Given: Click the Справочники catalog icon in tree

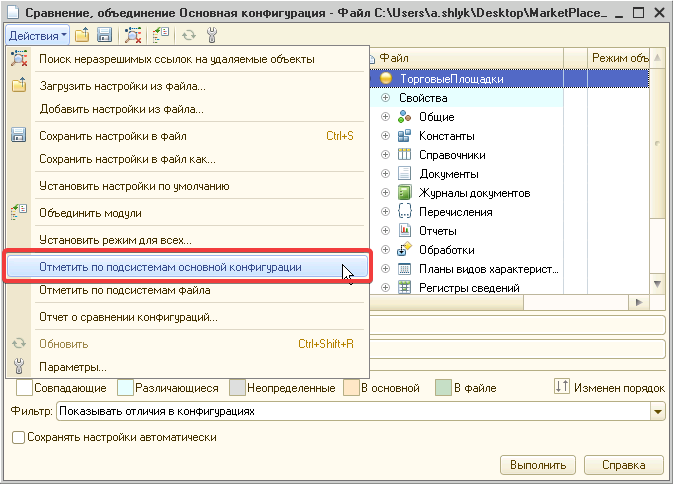Looking at the screenshot, I should [405, 155].
